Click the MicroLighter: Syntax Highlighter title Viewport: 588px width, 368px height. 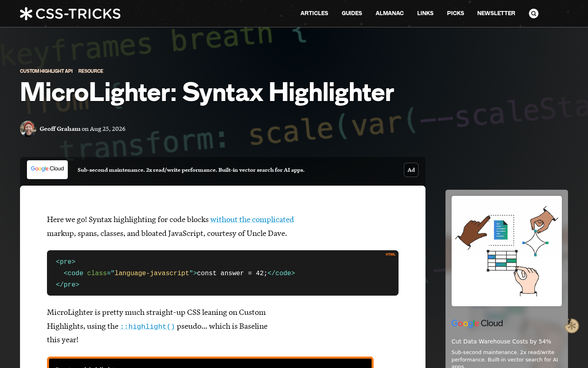pyautogui.click(x=207, y=92)
